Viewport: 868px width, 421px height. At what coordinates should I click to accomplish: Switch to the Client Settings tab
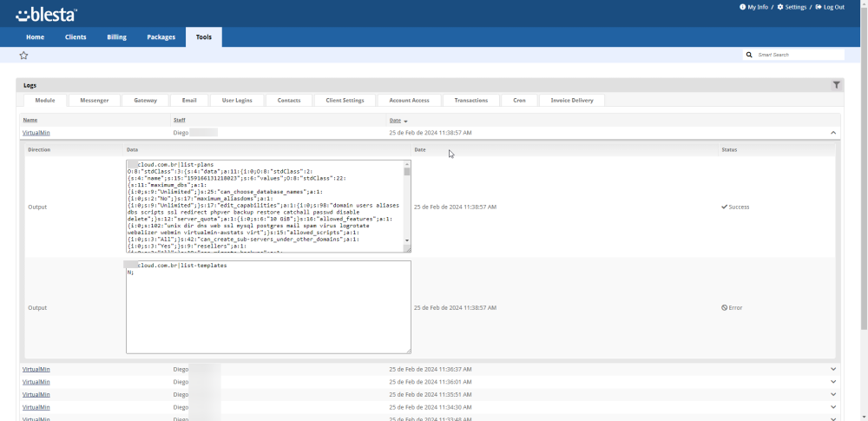(x=345, y=101)
